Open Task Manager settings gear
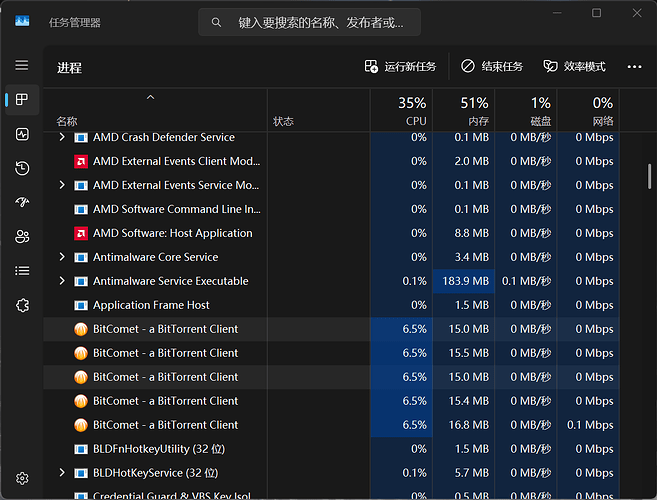 [22, 479]
